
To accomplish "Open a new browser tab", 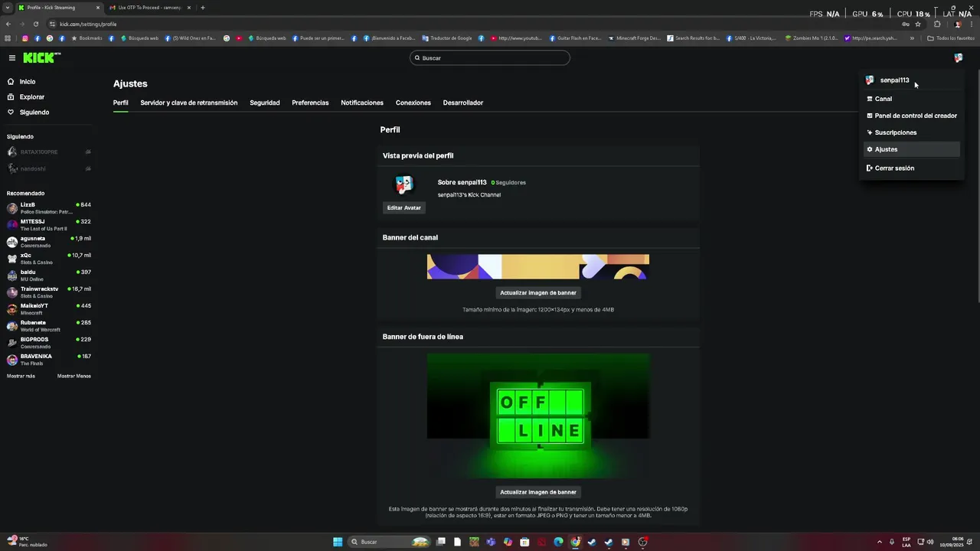I will pyautogui.click(x=203, y=8).
